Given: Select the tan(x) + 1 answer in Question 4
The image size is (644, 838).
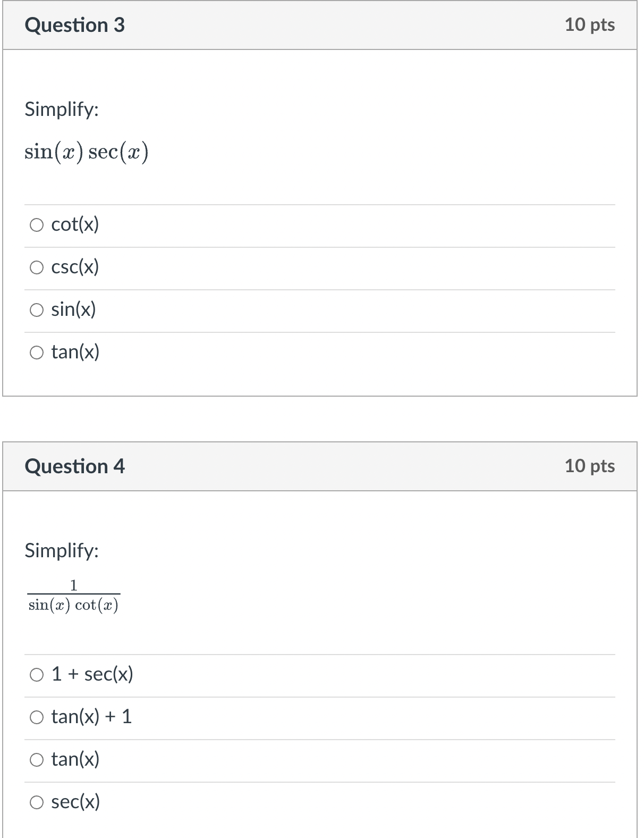Looking at the screenshot, I should click(37, 717).
